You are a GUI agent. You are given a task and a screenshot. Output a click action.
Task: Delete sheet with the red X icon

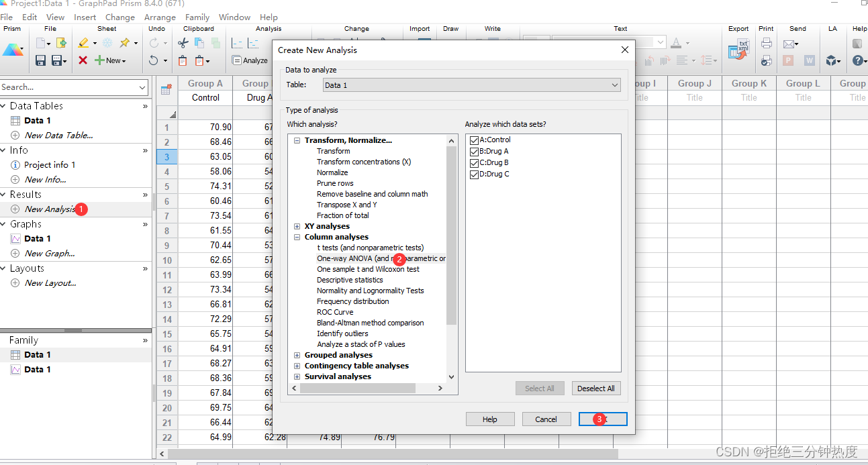[x=83, y=60]
